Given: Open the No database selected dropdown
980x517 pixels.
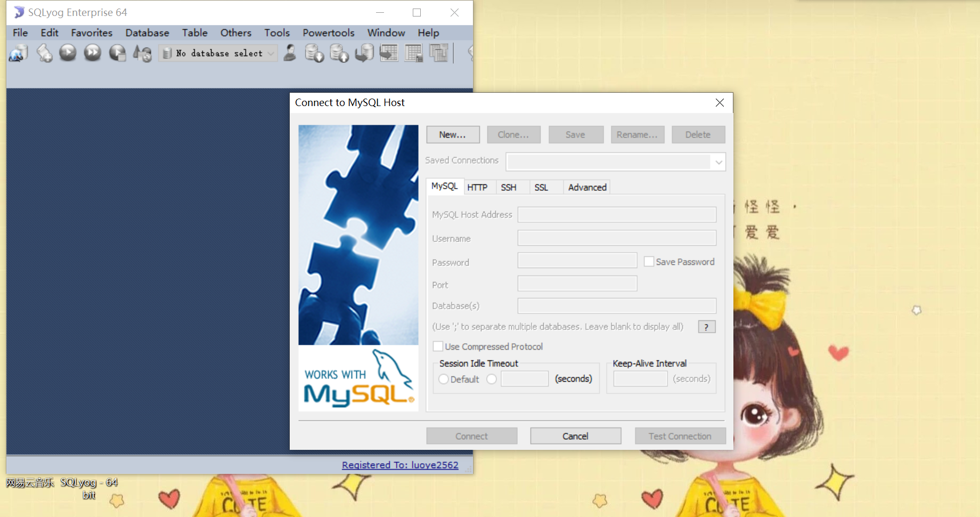Looking at the screenshot, I should [218, 53].
